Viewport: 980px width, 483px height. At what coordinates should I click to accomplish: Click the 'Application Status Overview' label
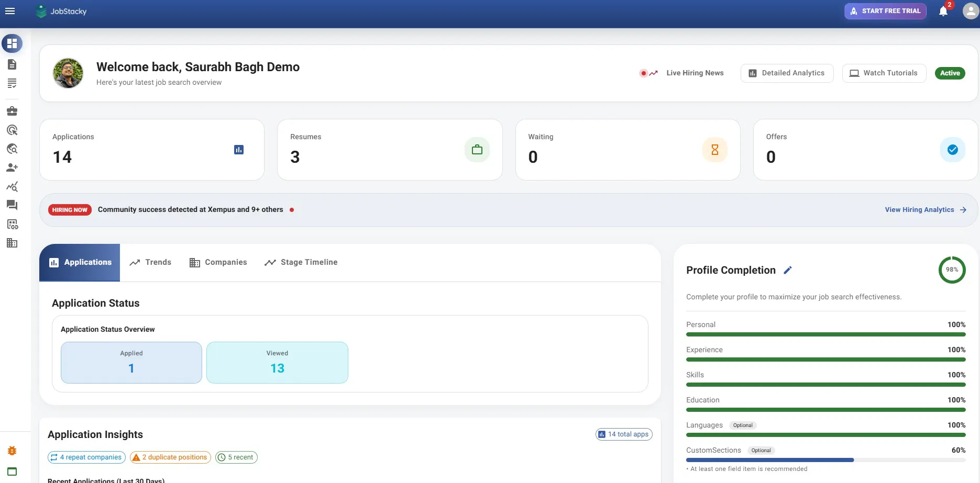pyautogui.click(x=108, y=329)
